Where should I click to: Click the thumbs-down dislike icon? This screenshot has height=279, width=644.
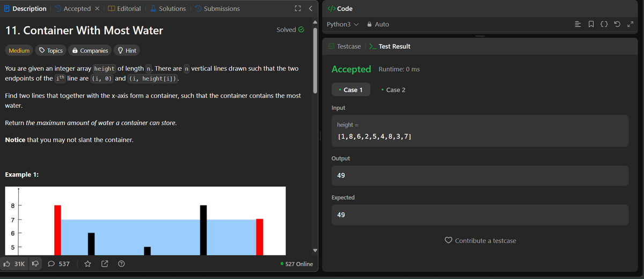click(35, 264)
